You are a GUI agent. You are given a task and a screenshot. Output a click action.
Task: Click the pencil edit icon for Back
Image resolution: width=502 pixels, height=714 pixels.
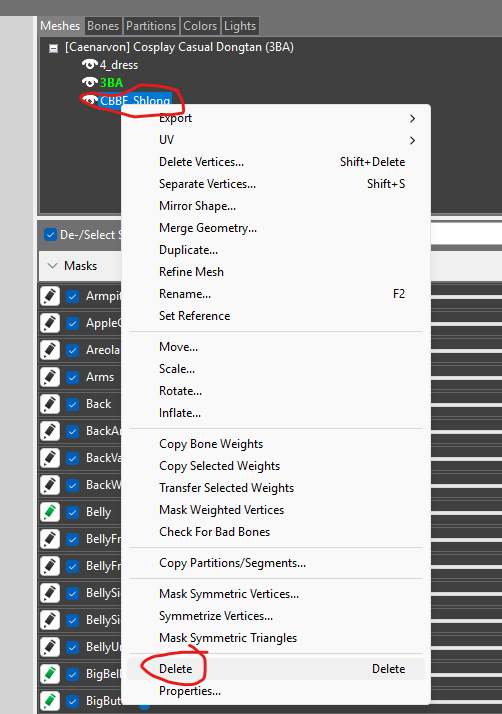[50, 404]
